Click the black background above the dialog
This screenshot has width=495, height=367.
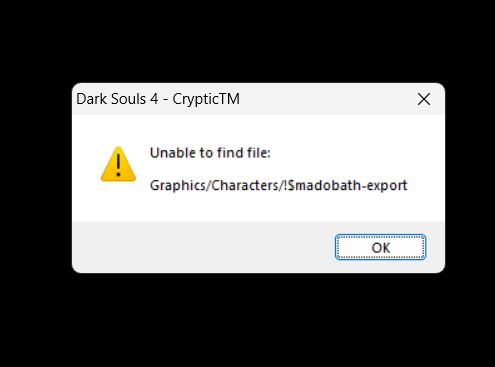(x=247, y=40)
